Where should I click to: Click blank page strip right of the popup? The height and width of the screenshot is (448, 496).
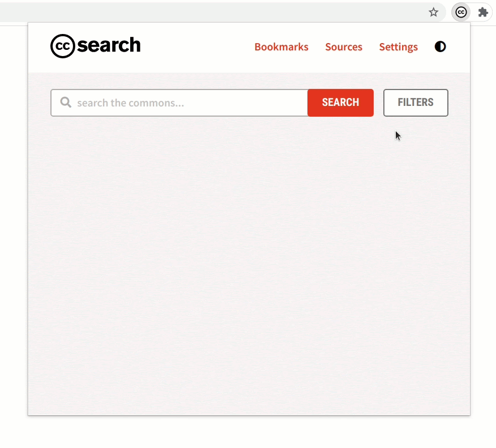coord(484,221)
